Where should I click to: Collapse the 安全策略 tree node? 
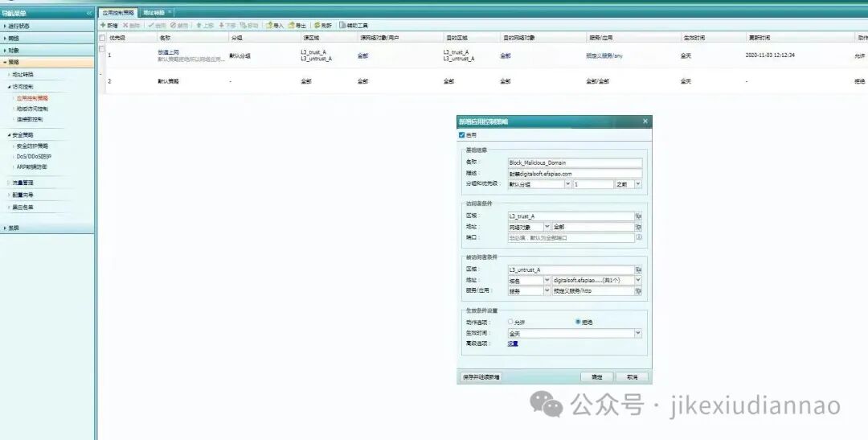tap(9, 134)
